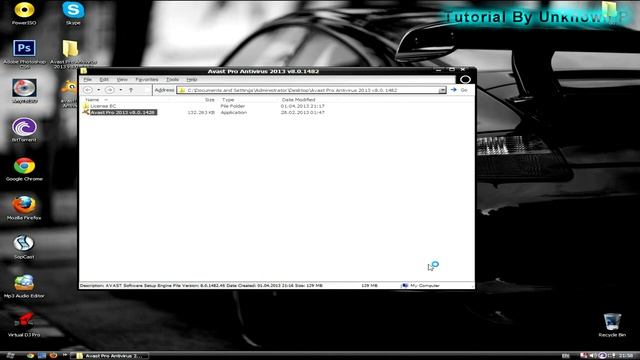This screenshot has width=640, height=360.
Task: Open the Tools menu
Action: tap(172, 80)
